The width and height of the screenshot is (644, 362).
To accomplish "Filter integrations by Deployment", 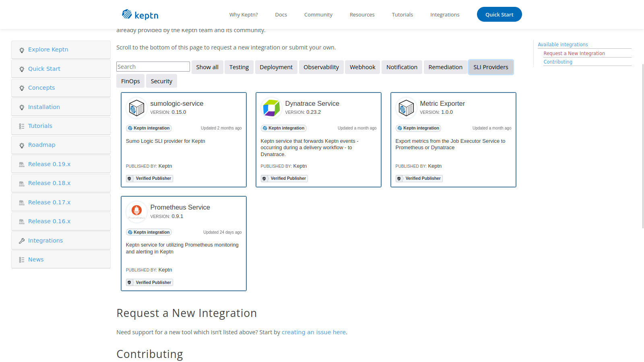I will pyautogui.click(x=276, y=67).
